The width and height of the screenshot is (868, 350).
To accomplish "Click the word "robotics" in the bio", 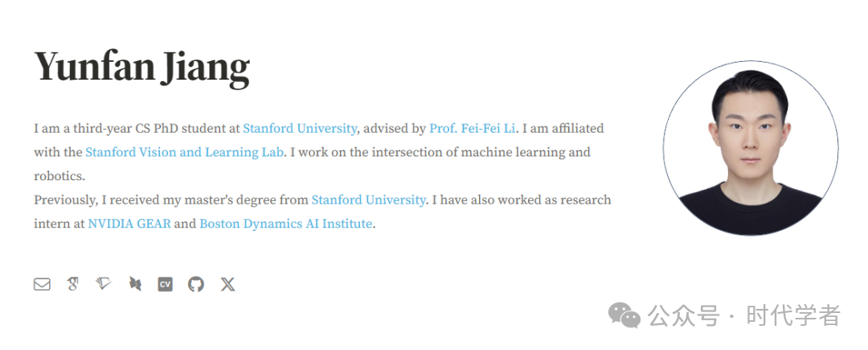I will coord(58,175).
